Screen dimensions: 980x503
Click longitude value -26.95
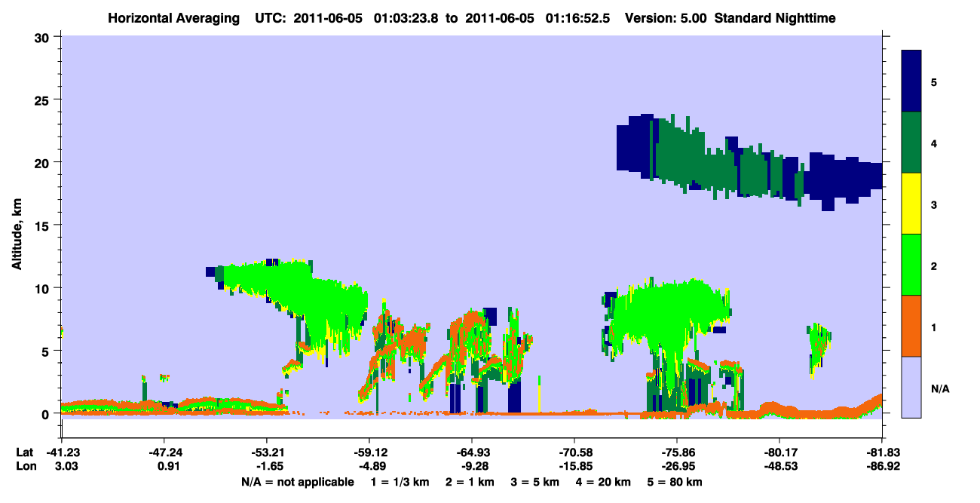click(677, 466)
